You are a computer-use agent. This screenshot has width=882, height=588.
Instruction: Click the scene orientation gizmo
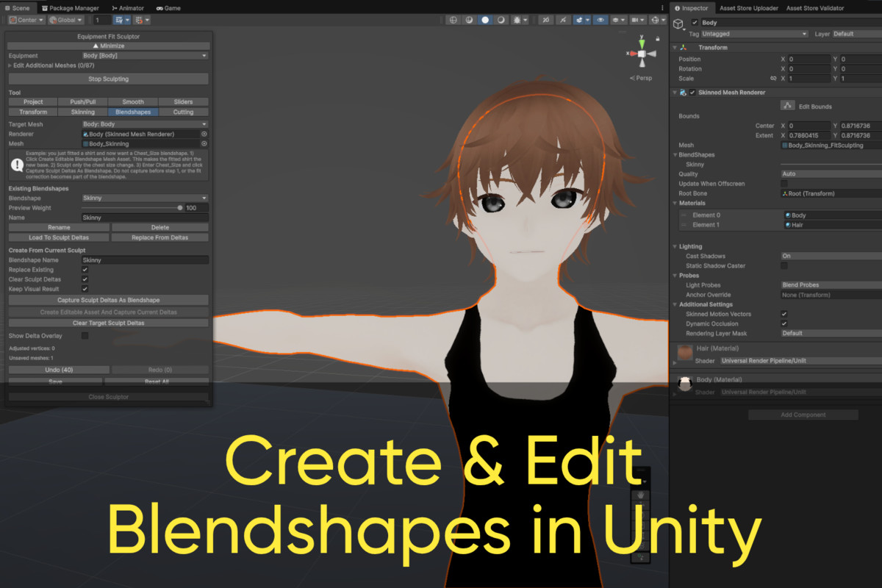[x=642, y=54]
